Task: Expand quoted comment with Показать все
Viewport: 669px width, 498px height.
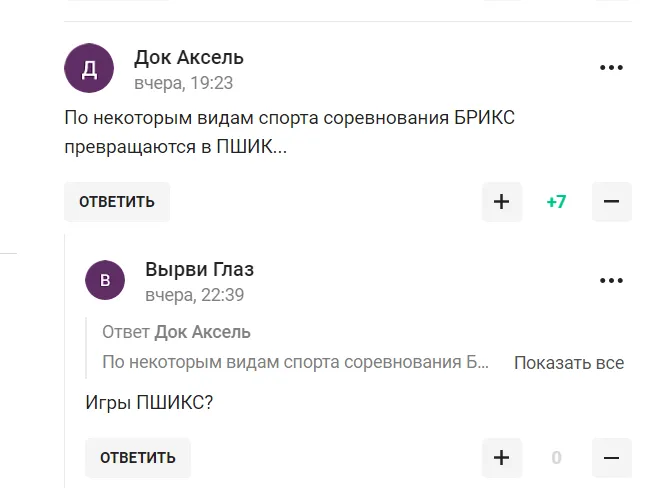Action: tap(568, 363)
